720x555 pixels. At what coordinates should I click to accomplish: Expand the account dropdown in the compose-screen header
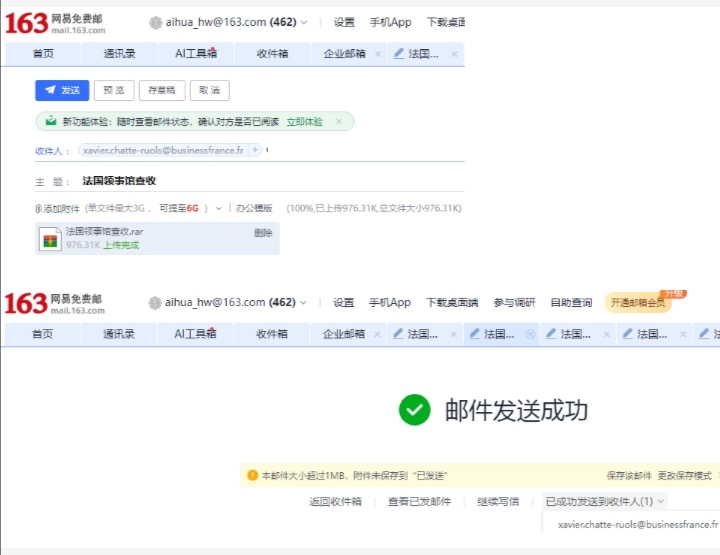tap(304, 22)
